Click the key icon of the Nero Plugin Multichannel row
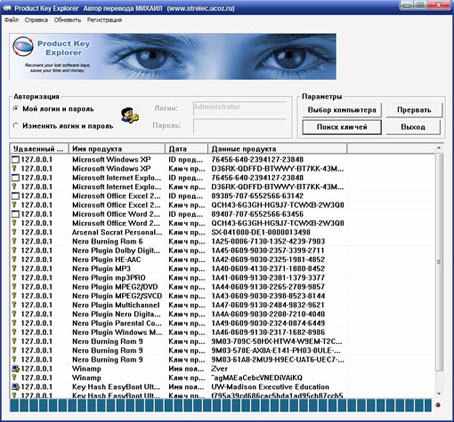Image resolution: width=454 pixels, height=422 pixels. pos(14,305)
